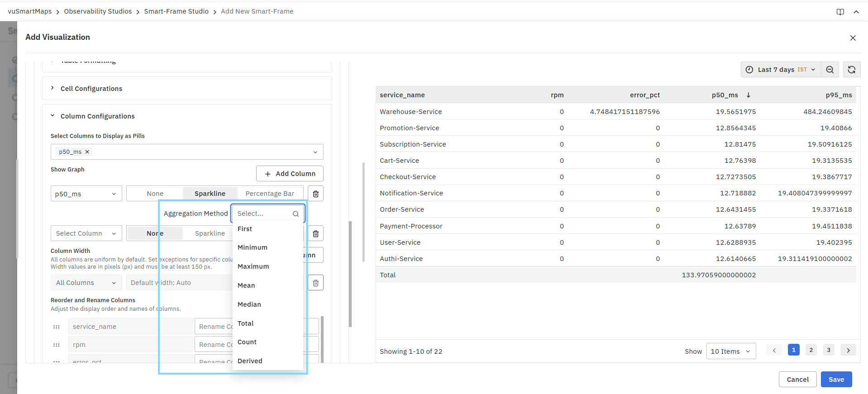The image size is (868, 394).
Task: Open the 10 Items page size dropdown
Action: coord(731,351)
